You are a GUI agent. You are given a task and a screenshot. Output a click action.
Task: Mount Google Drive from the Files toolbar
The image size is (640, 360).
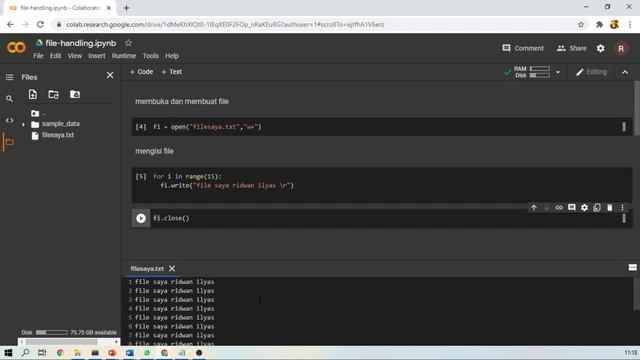[x=75, y=94]
